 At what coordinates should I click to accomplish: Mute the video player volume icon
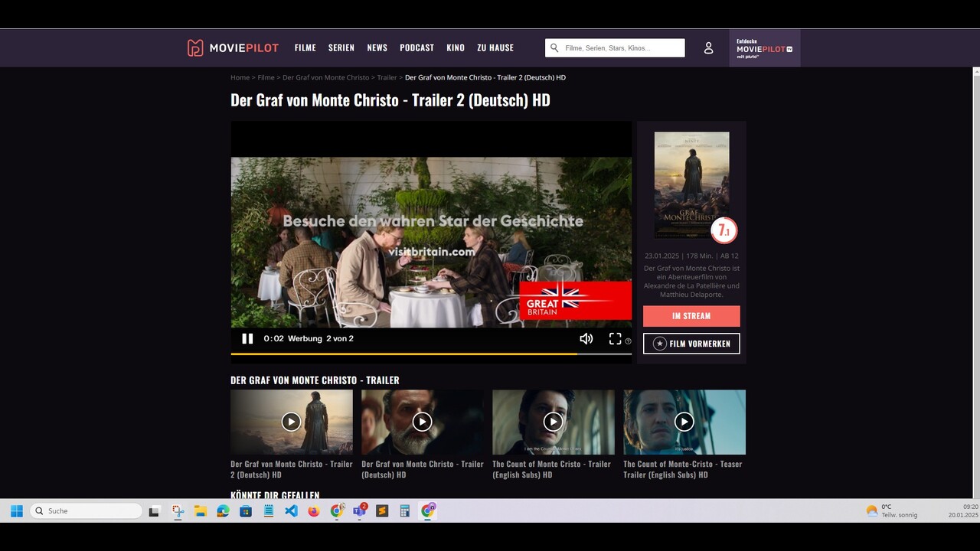(586, 338)
